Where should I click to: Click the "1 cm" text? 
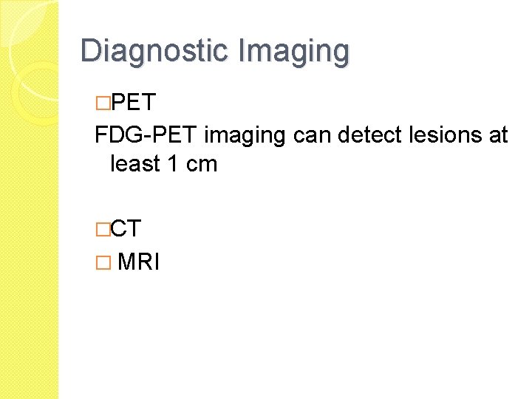[193, 163]
